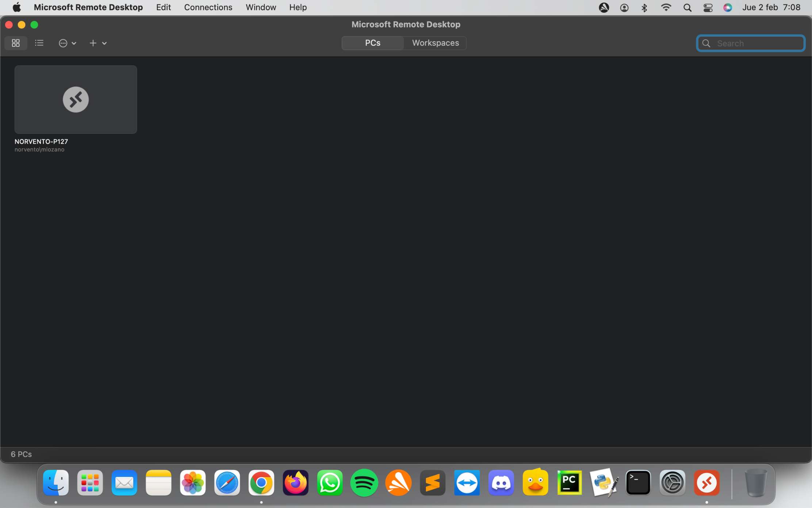Open Discord from the Dock

(501, 483)
